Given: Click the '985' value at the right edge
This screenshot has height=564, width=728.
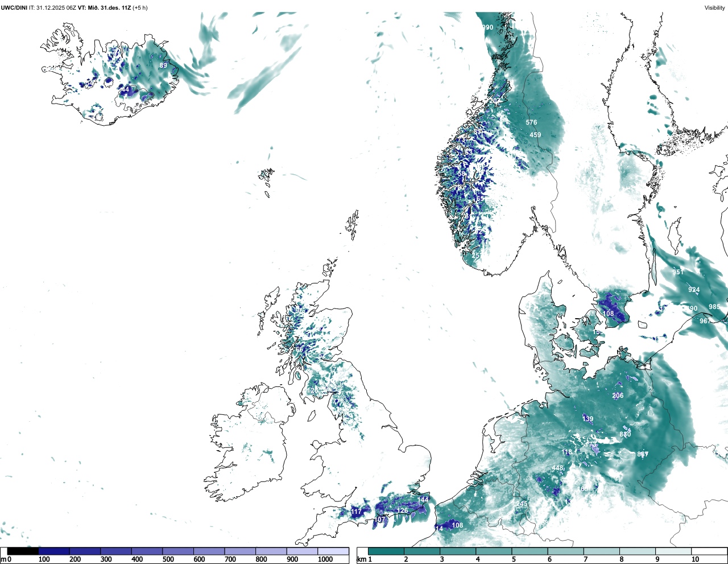Looking at the screenshot, I should coord(714,307).
